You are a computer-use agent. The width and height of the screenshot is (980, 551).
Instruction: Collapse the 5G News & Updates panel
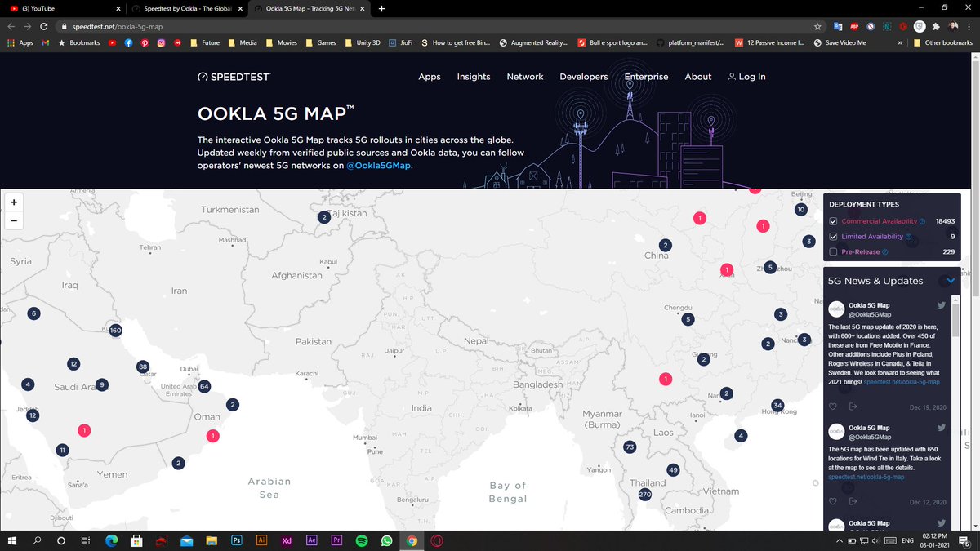(949, 279)
